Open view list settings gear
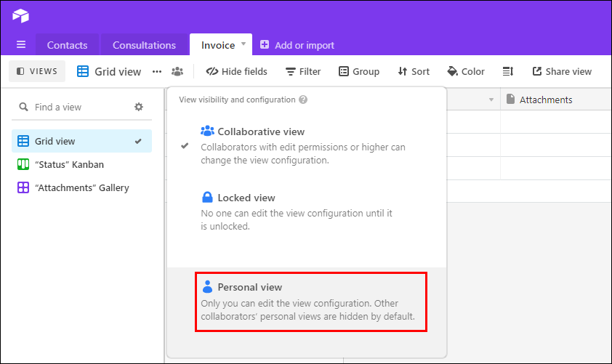This screenshot has width=612, height=364. (139, 107)
